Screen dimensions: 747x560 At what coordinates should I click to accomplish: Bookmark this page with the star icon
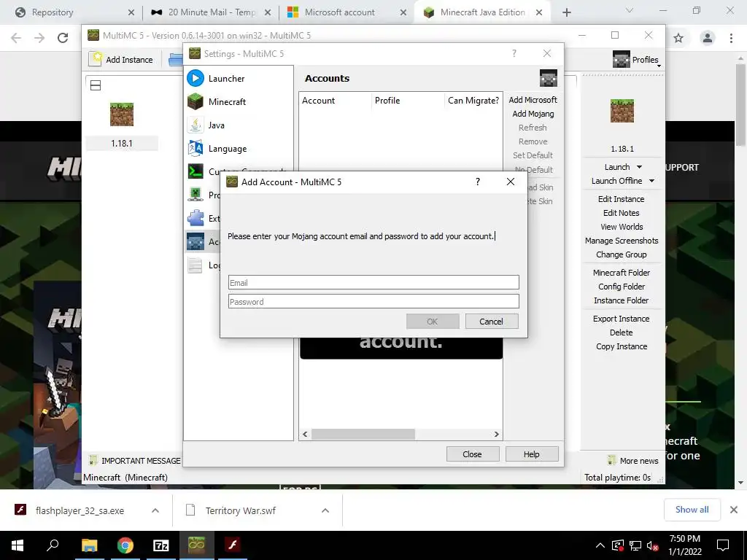coord(678,38)
